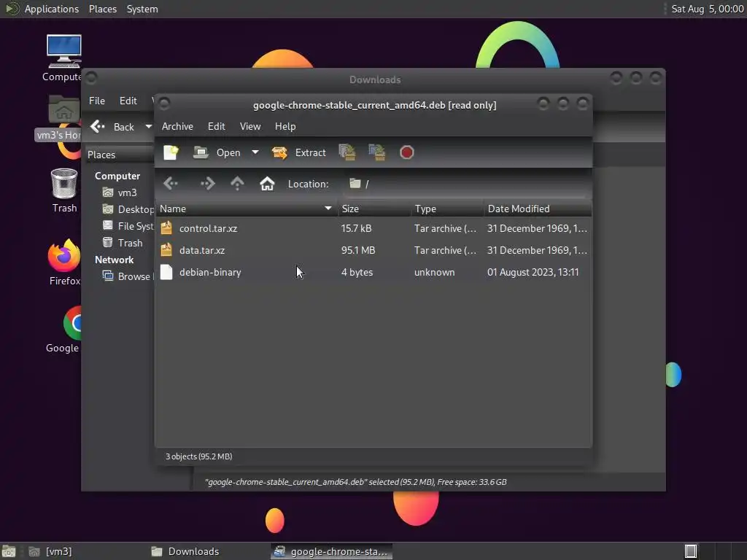Image resolution: width=747 pixels, height=560 pixels.
Task: Open the Places menu in top panel
Action: [x=103, y=9]
